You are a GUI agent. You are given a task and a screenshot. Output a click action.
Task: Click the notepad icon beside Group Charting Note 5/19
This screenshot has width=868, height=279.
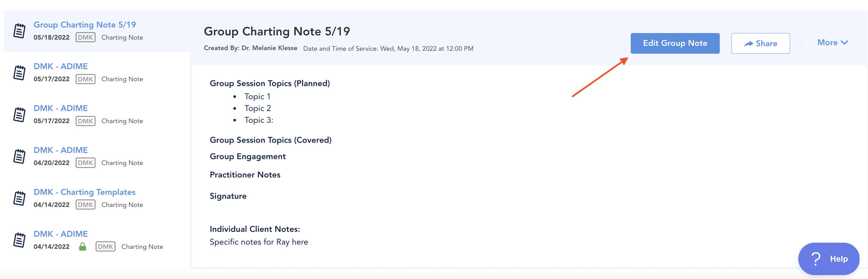pos(20,31)
